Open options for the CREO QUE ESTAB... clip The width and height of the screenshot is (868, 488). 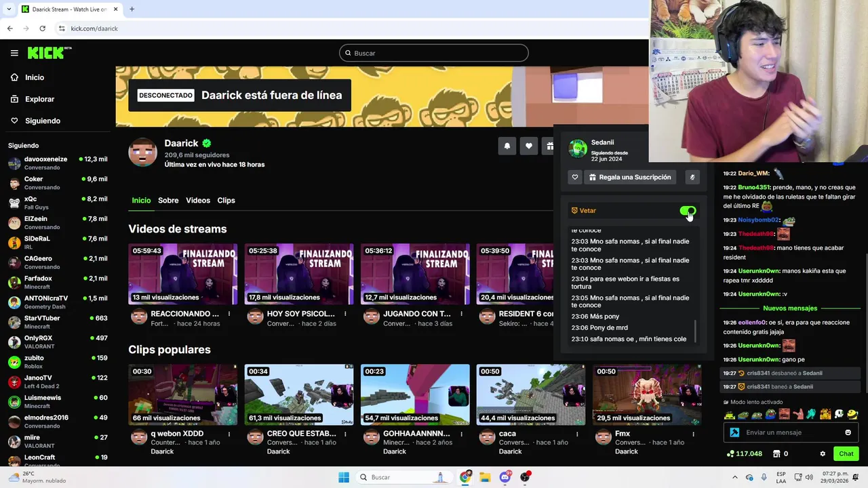[345, 434]
